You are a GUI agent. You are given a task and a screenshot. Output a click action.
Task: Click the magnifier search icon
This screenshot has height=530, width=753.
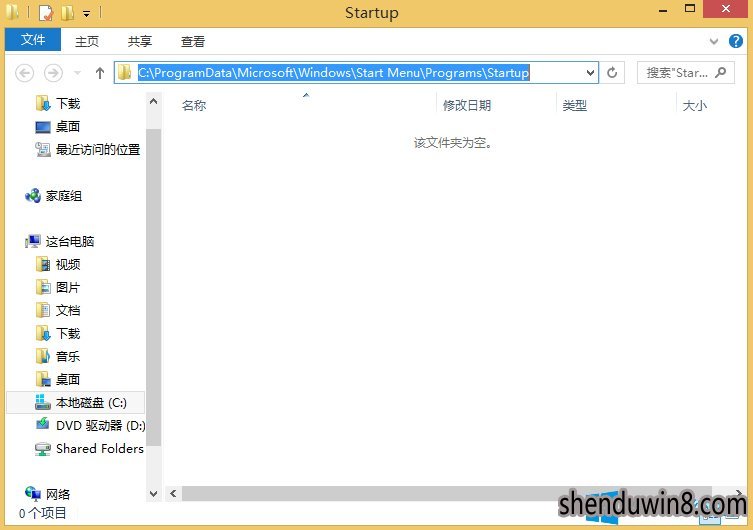720,72
